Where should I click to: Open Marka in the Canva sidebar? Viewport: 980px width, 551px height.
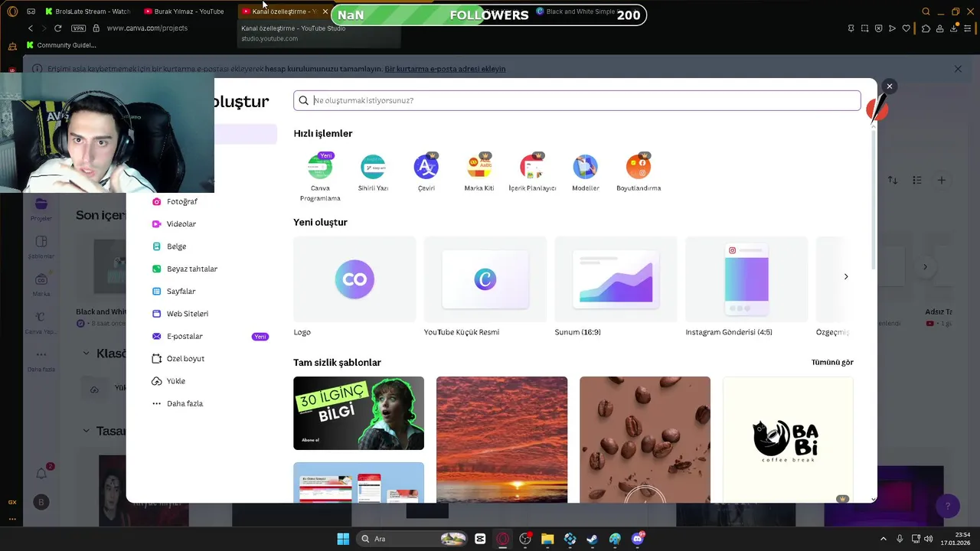click(41, 285)
